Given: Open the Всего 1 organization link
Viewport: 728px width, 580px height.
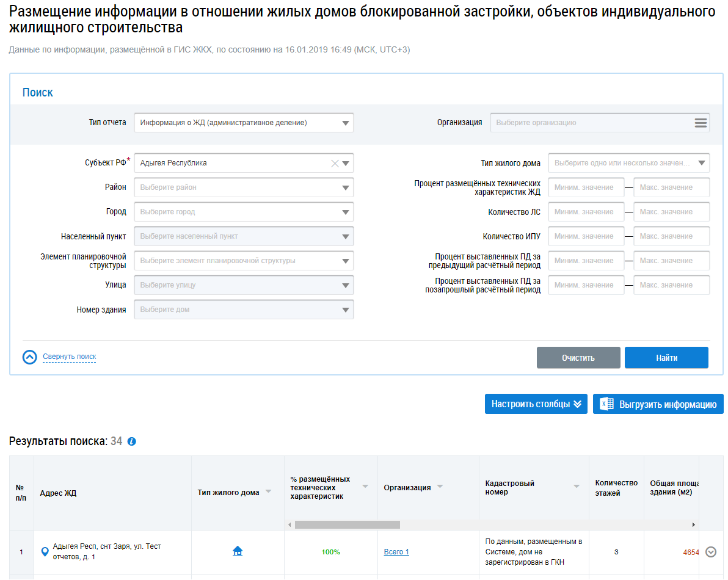Looking at the screenshot, I should 396,552.
